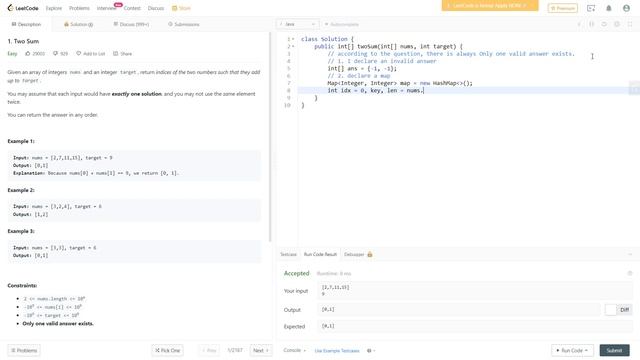Enter fullscreen editor mode
The width and height of the screenshot is (640, 360).
630,24
